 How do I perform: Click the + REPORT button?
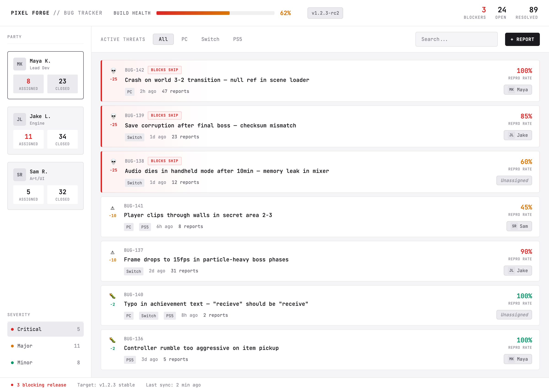click(522, 39)
